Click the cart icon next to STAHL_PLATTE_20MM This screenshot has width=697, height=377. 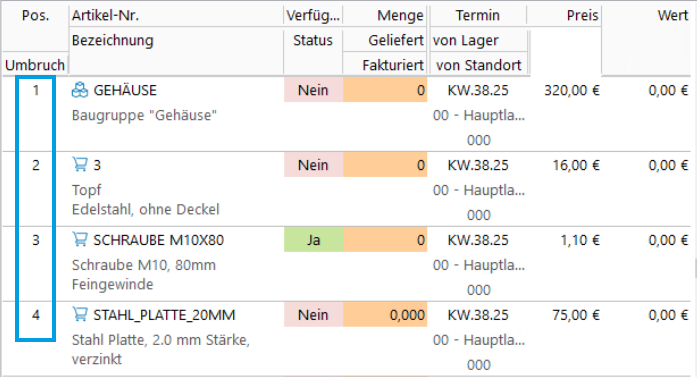(80, 314)
